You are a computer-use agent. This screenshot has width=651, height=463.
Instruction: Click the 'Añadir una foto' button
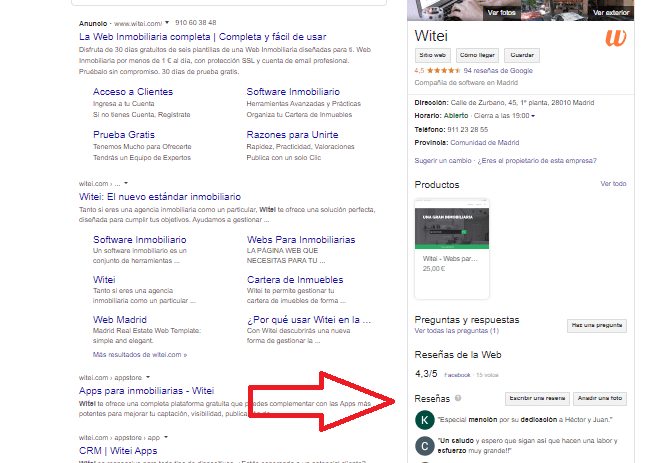(600, 398)
